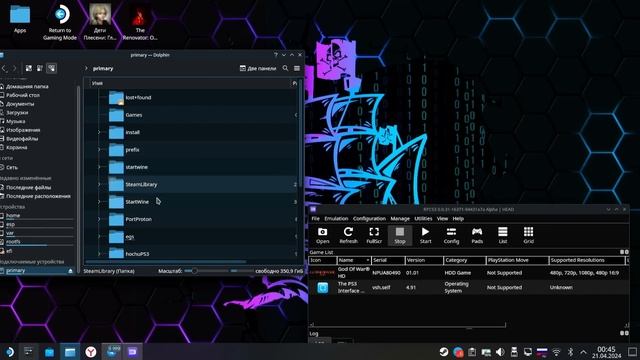Switch RPCS3 game view to Grid

point(528,236)
